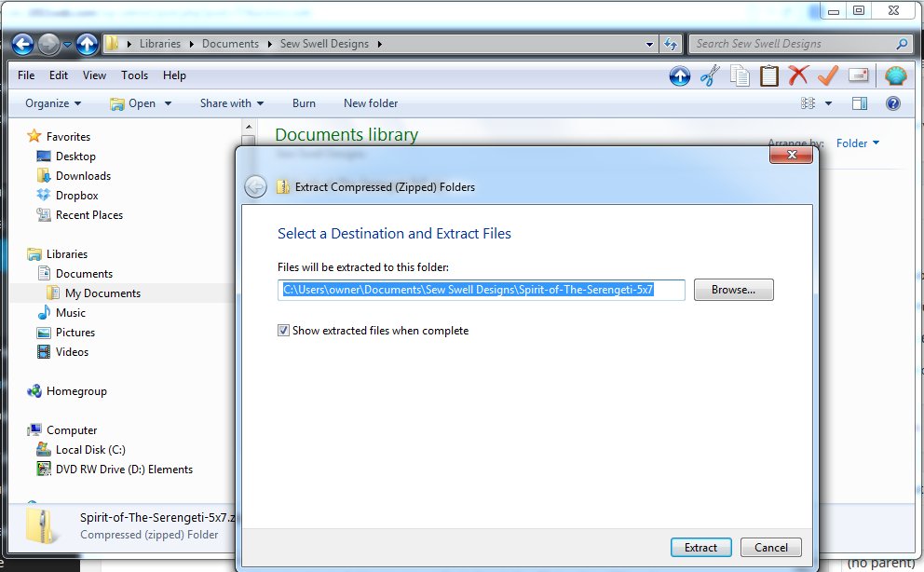Click the destination folder path field
This screenshot has height=572, width=924.
coord(481,290)
